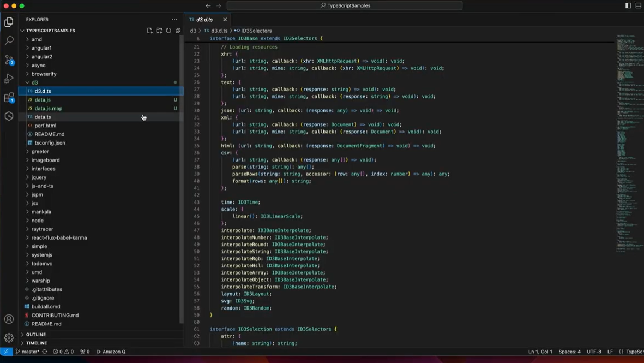Collapse all folders in Explorer
Viewport: 644px width, 363px height.
[x=178, y=31]
